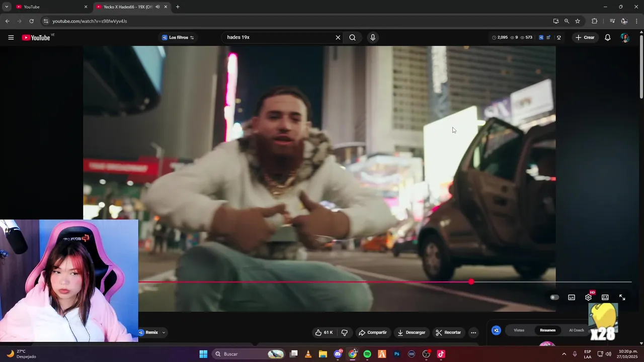
Task: Go back in browser history
Action: [7, 21]
